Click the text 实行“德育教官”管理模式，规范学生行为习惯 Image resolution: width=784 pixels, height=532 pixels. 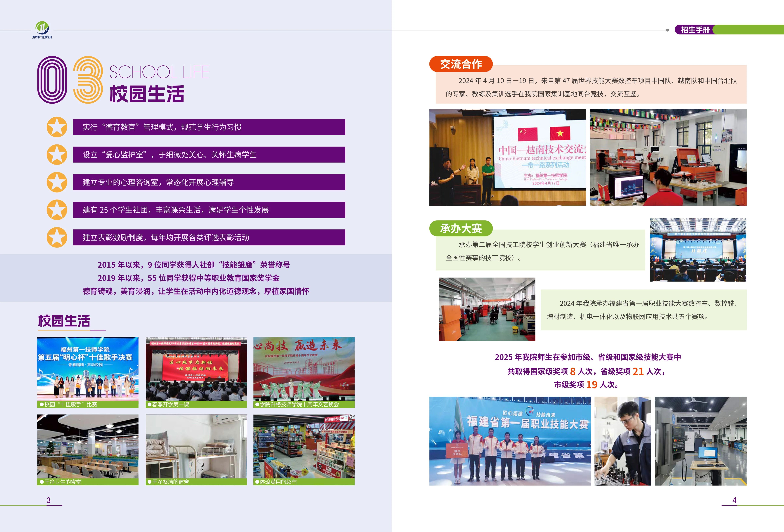(x=162, y=127)
